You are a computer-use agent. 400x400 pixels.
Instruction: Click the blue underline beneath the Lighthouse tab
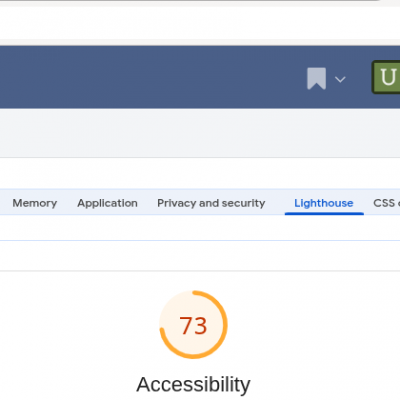pyautogui.click(x=324, y=213)
